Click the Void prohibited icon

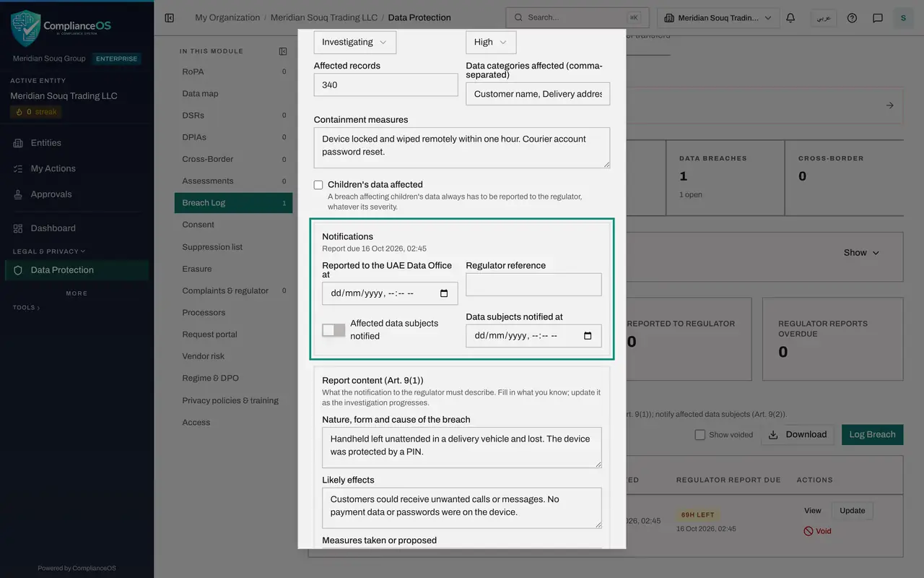coord(808,531)
